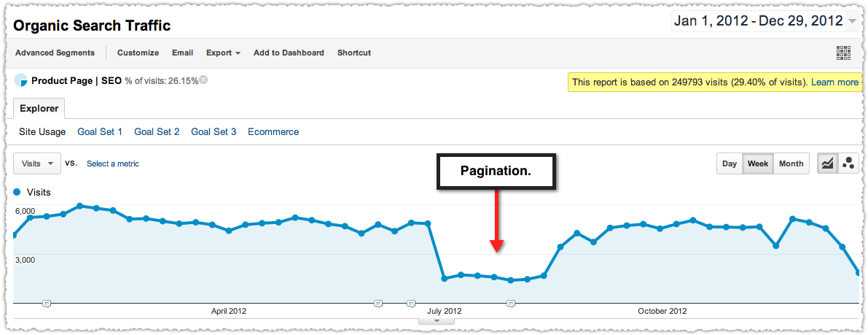Viewport: 868px width, 335px height.
Task: Click the Product Page SEO pie icon
Action: (20, 80)
